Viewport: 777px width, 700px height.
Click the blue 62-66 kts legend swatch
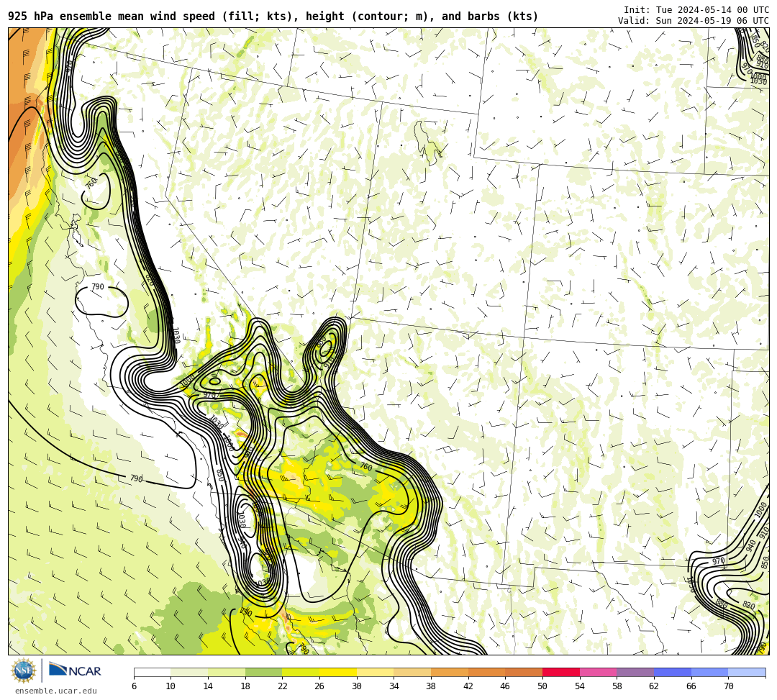pos(673,672)
